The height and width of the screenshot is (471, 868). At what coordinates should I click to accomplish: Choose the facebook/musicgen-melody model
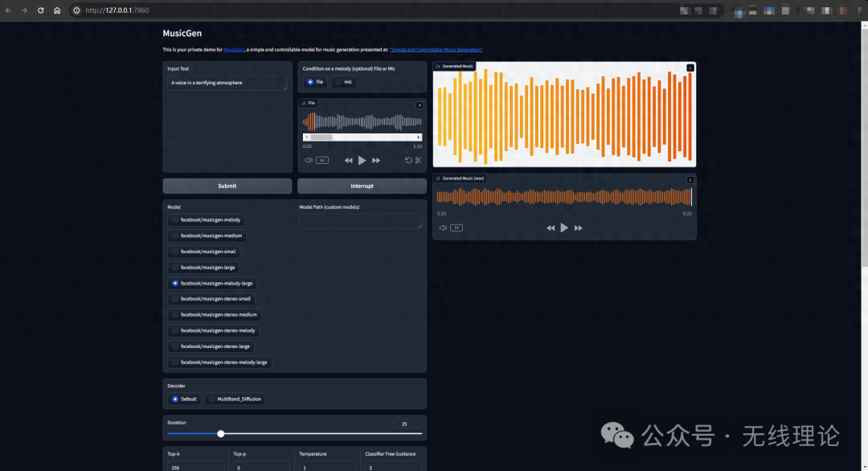(x=206, y=219)
